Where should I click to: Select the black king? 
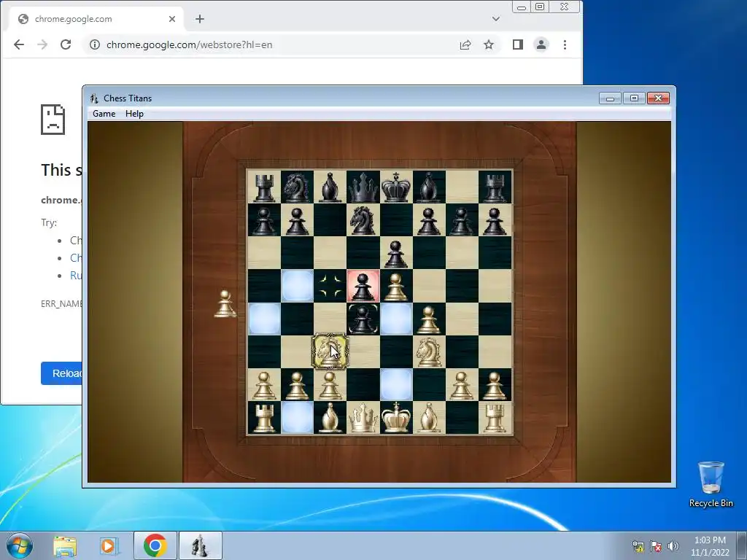[396, 187]
